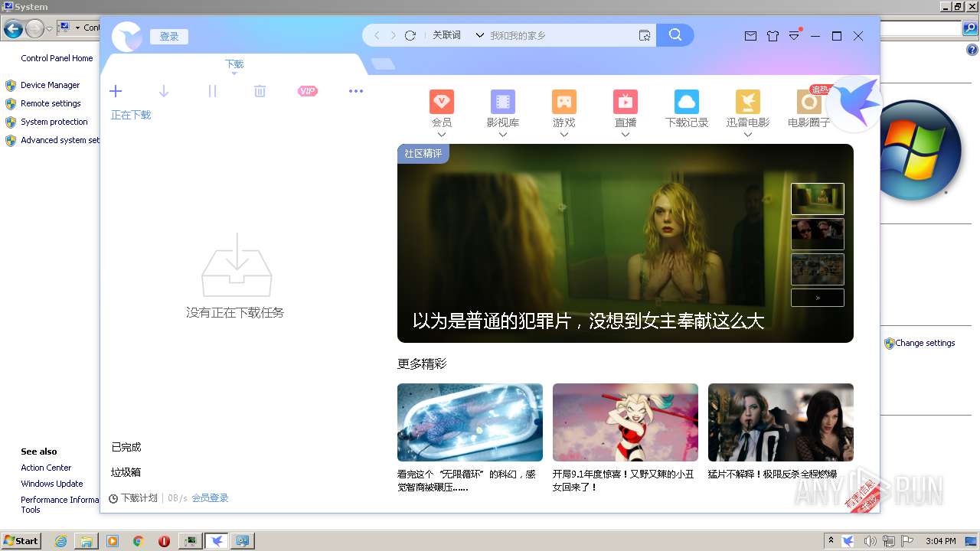Open the sci-fi 无限循环 article thumbnail
Viewport: 980px width, 551px height.
(470, 422)
